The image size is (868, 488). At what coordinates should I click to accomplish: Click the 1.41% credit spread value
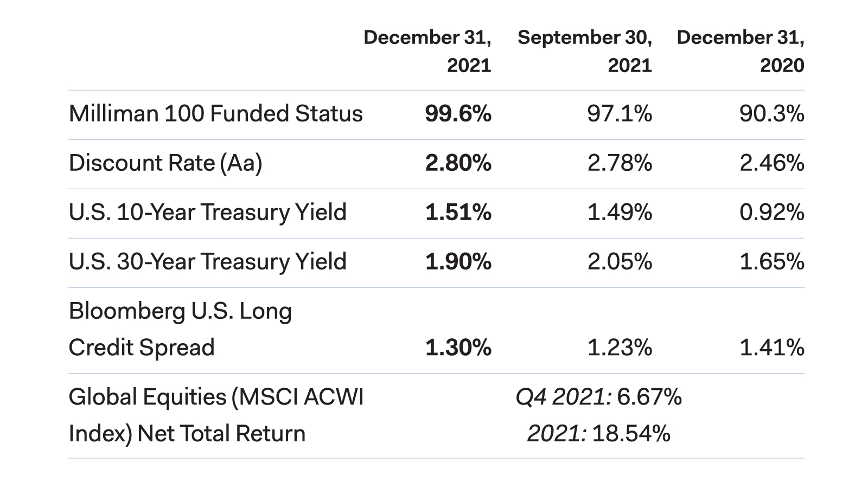(771, 348)
